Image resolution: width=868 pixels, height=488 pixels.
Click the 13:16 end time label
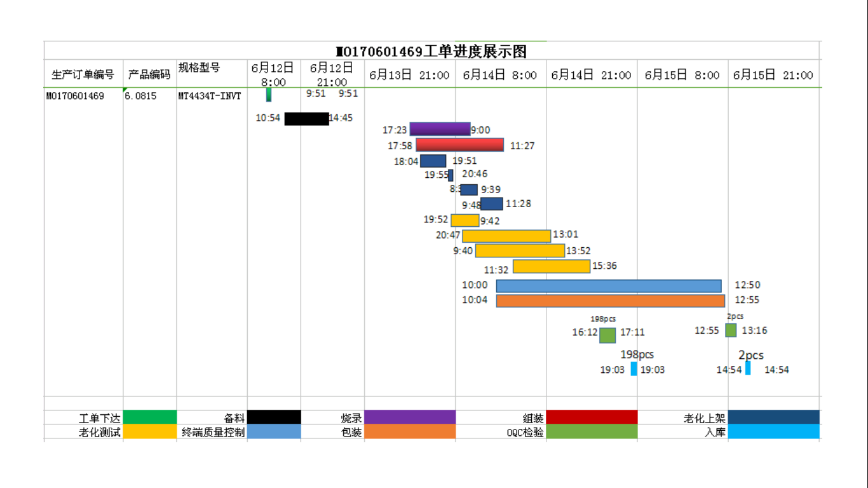[754, 330]
